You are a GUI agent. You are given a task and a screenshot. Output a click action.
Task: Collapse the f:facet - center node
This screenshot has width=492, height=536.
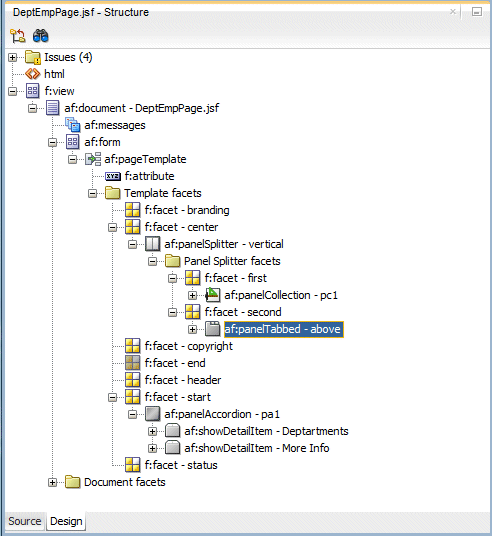(112, 227)
